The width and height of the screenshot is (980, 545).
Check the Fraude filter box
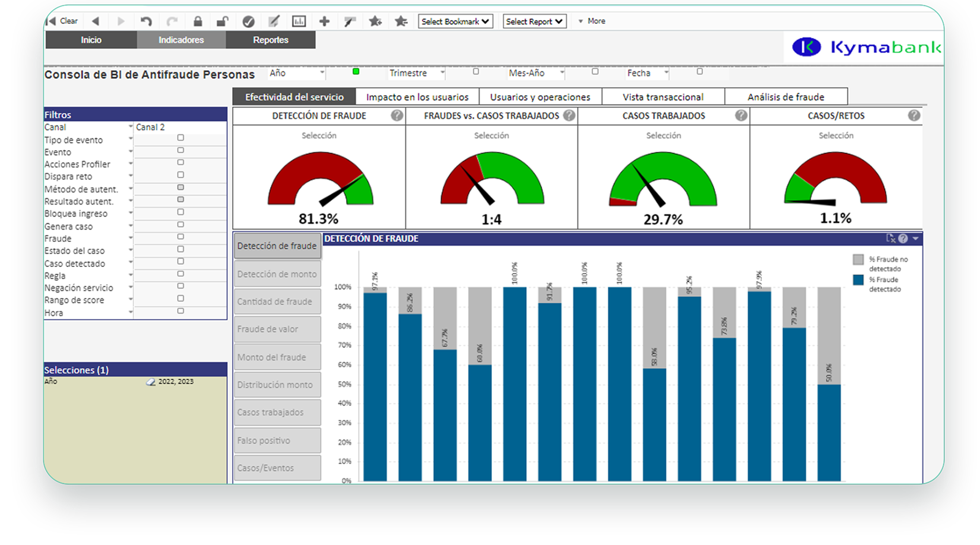181,236
